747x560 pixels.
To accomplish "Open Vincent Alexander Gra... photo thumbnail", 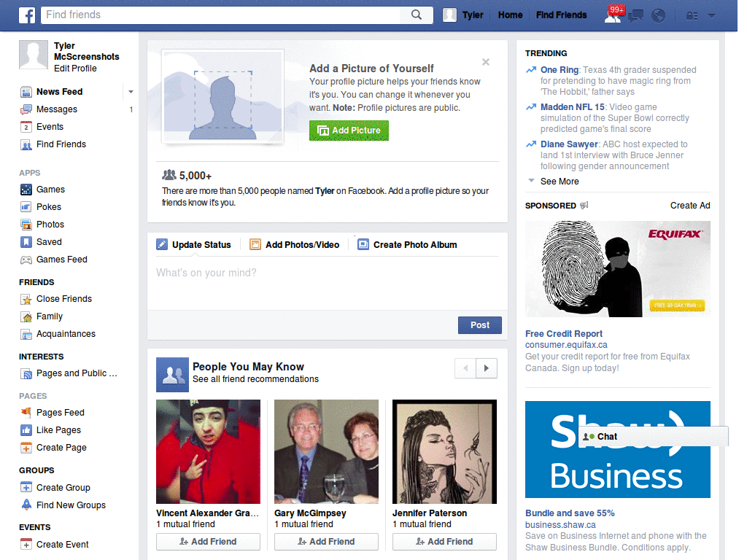I will pos(208,451).
